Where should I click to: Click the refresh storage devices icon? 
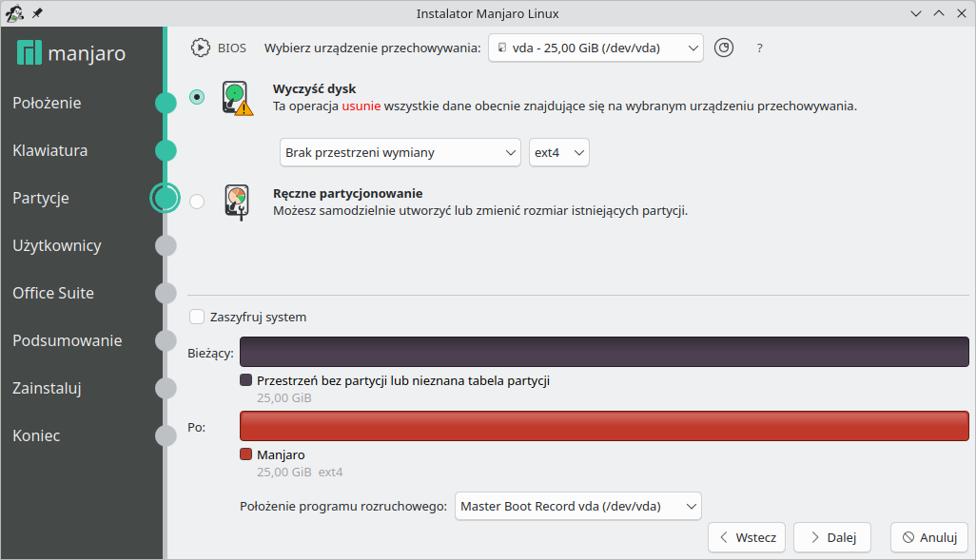pyautogui.click(x=724, y=48)
